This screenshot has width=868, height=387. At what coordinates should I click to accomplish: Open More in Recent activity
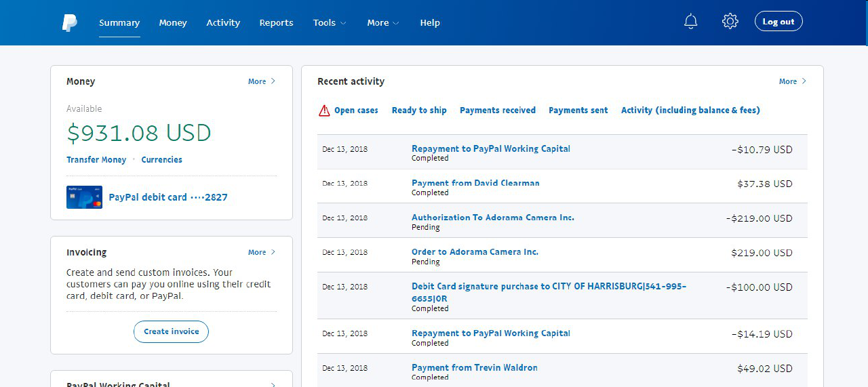coord(793,81)
